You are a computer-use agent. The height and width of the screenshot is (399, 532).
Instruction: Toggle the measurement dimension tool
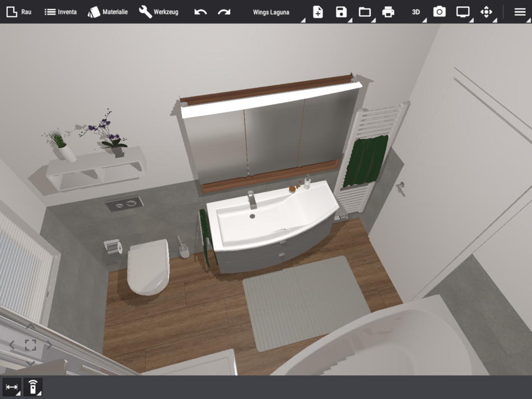coord(12,387)
